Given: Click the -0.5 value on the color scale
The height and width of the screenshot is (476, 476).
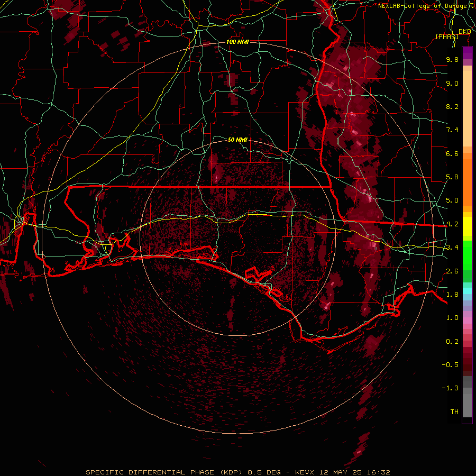Looking at the screenshot, I should [450, 365].
